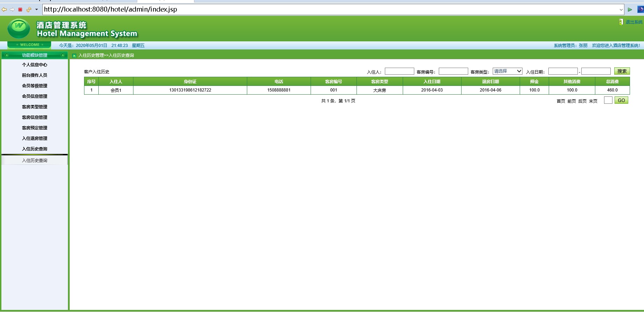Click the 客房类型 table column header

[380, 82]
